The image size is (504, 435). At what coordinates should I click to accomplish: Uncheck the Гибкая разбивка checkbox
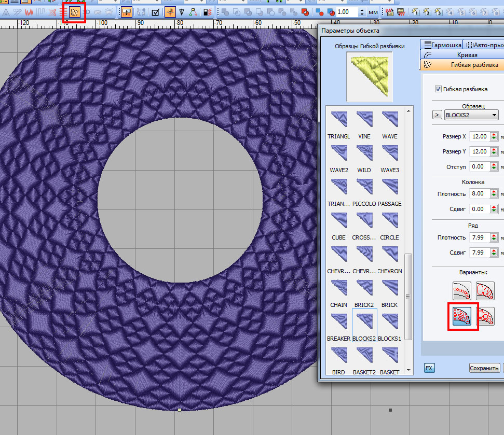pyautogui.click(x=439, y=89)
